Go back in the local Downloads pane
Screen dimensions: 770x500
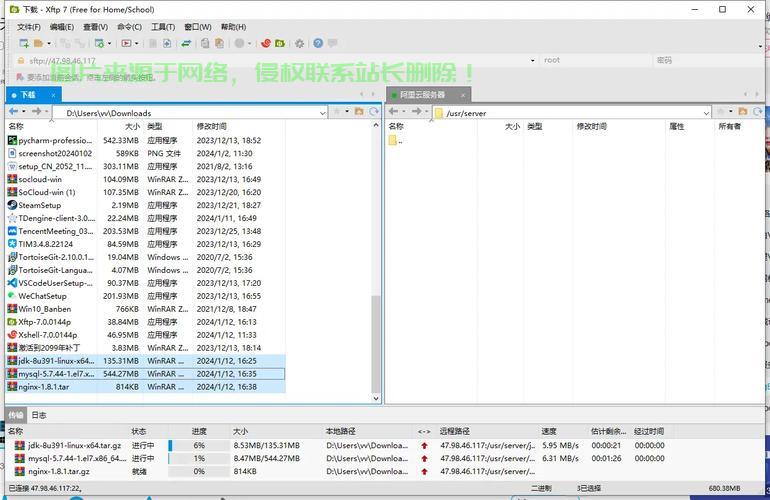click(14, 112)
